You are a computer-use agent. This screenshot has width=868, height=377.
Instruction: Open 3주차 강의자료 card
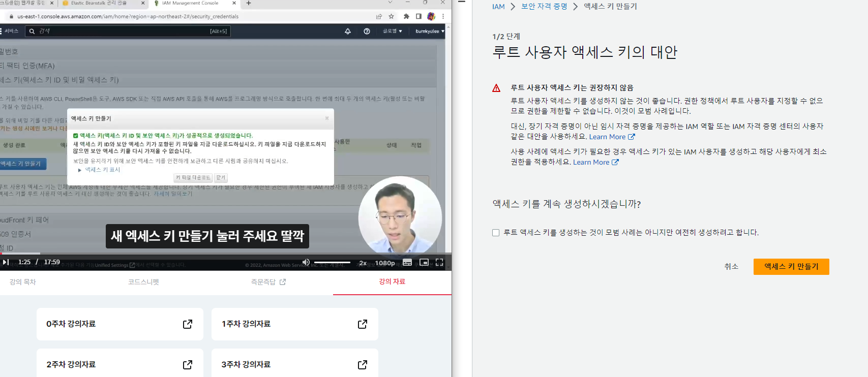click(x=295, y=364)
